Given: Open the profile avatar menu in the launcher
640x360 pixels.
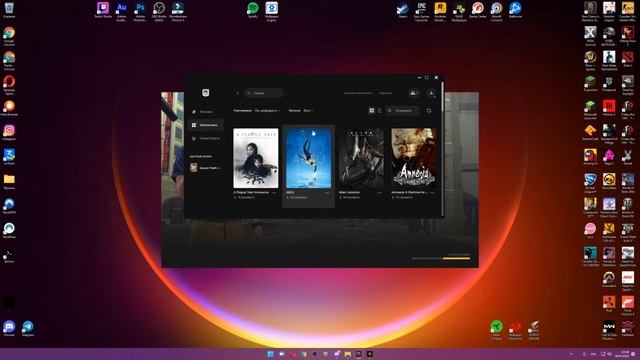Looking at the screenshot, I should (x=431, y=93).
